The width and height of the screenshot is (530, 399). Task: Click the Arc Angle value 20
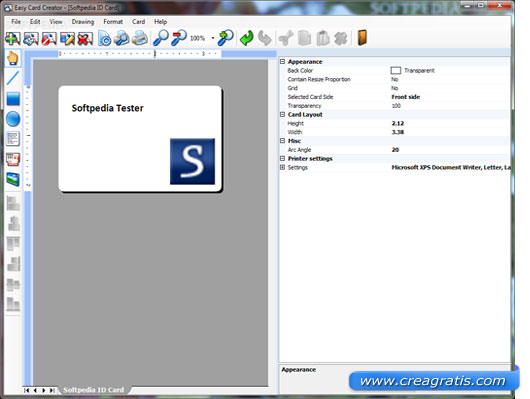coord(395,150)
